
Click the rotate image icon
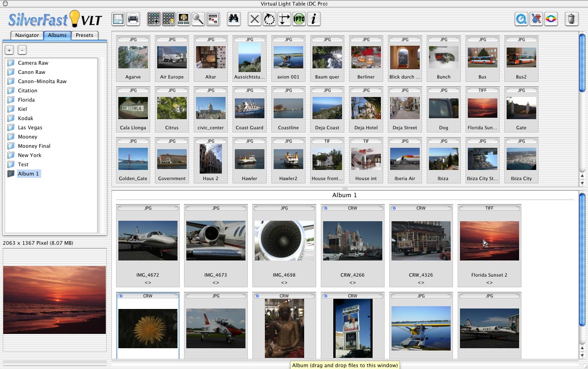point(269,19)
